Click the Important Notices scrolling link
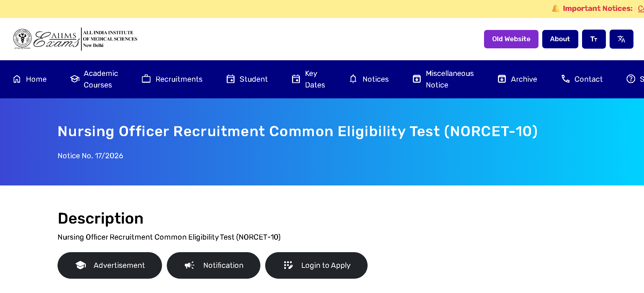 (641, 9)
